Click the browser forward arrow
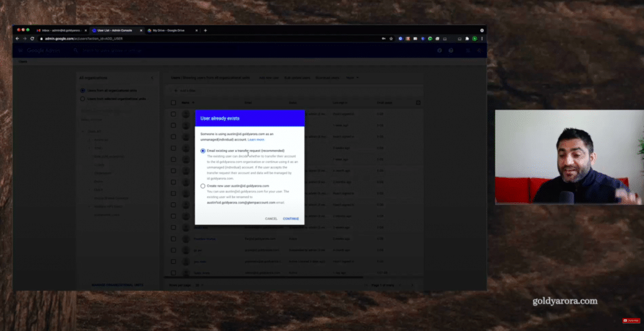The width and height of the screenshot is (644, 331). coord(24,39)
